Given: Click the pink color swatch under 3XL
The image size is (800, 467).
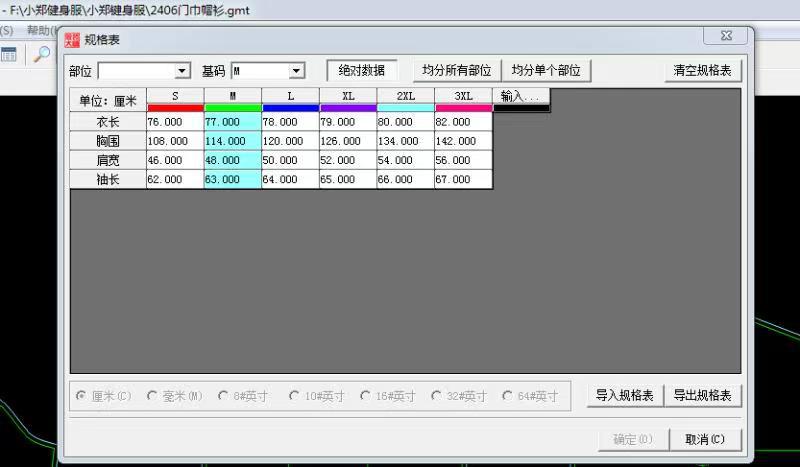Looking at the screenshot, I should point(464,108).
